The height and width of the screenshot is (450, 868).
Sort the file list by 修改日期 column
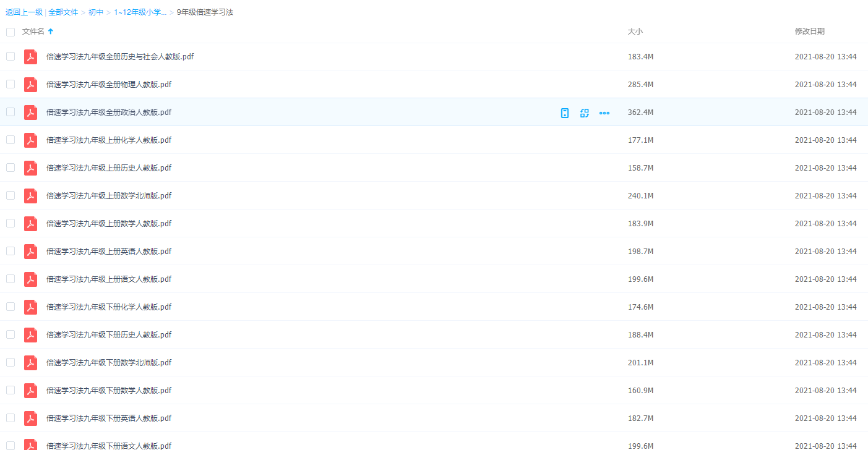click(809, 32)
